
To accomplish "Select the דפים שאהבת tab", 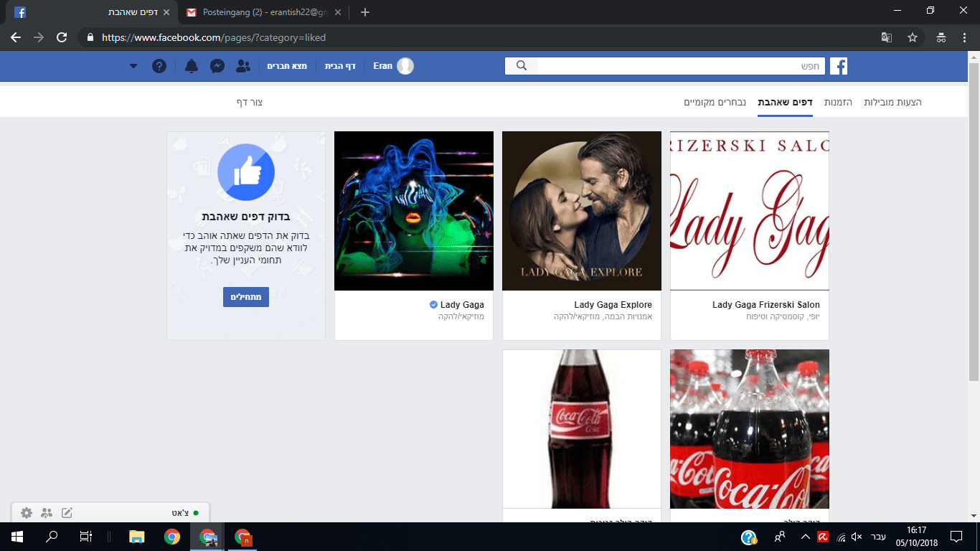I will click(x=785, y=103).
